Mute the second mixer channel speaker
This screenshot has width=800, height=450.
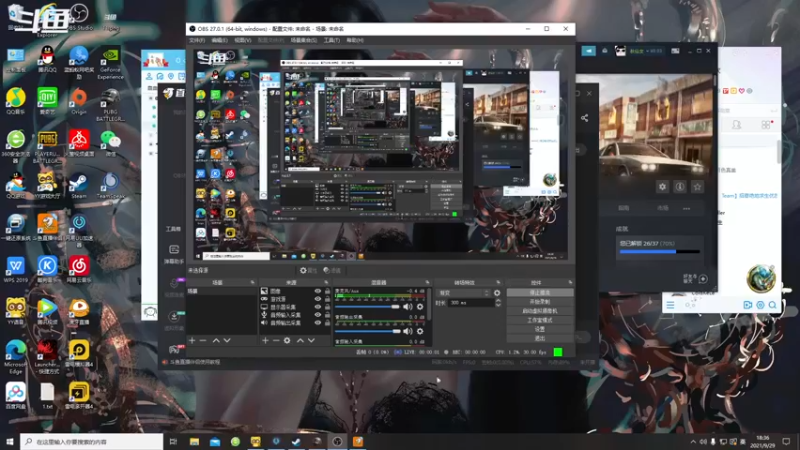pos(408,331)
